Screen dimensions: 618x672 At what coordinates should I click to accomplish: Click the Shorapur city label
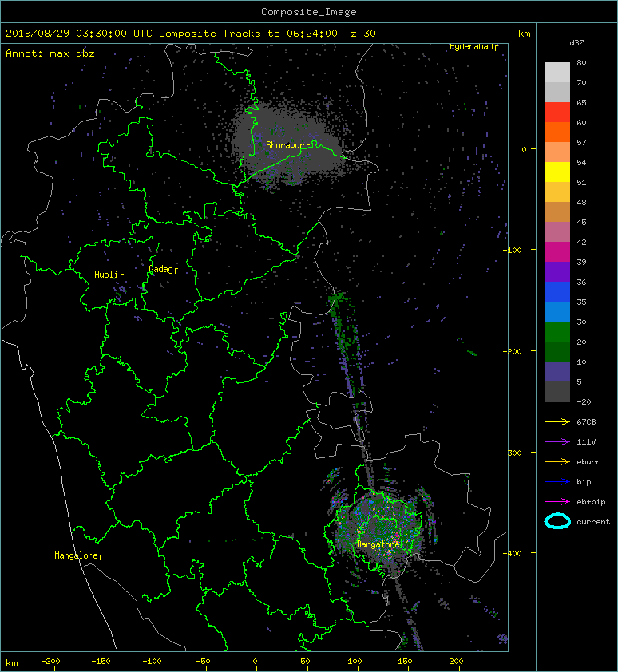point(285,145)
